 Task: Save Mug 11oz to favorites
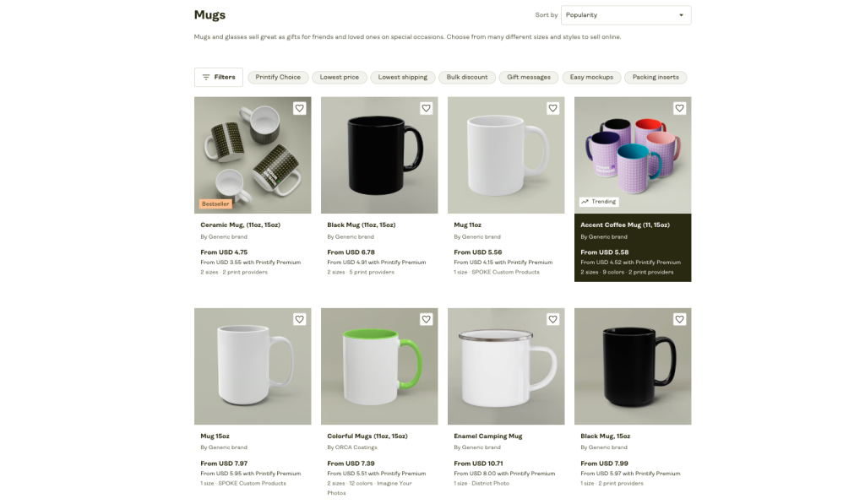click(x=552, y=108)
